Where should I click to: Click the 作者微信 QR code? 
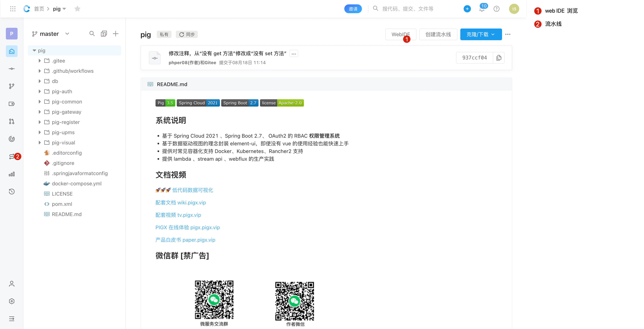tap(295, 301)
